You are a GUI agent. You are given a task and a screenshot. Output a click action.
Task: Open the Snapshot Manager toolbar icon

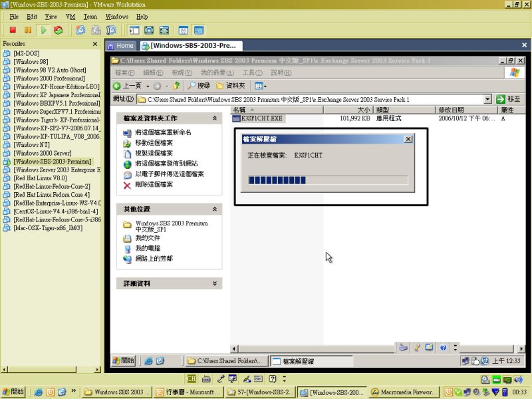click(111, 30)
